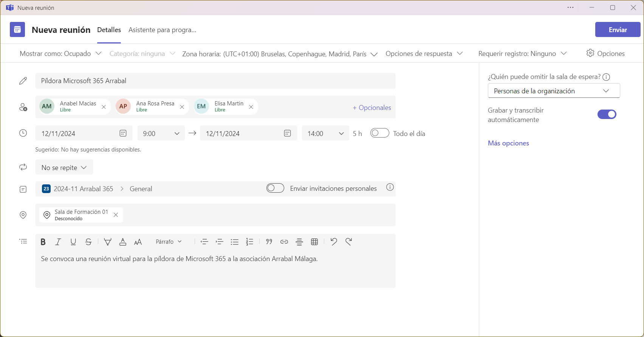Open the font color tool
Viewport: 644px width, 337px height.
tap(123, 242)
